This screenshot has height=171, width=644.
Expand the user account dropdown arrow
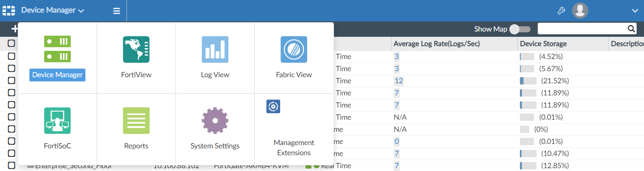click(x=635, y=11)
